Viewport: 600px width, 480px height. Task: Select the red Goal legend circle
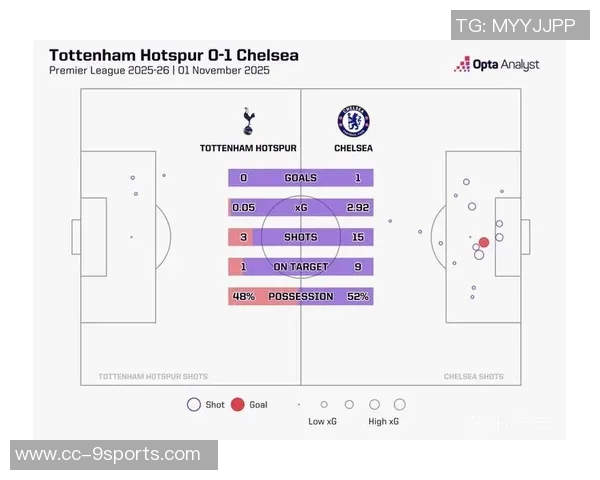point(237,404)
